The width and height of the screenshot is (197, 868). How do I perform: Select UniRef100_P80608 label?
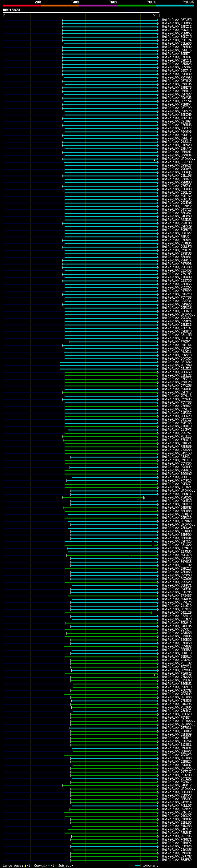coord(177,132)
